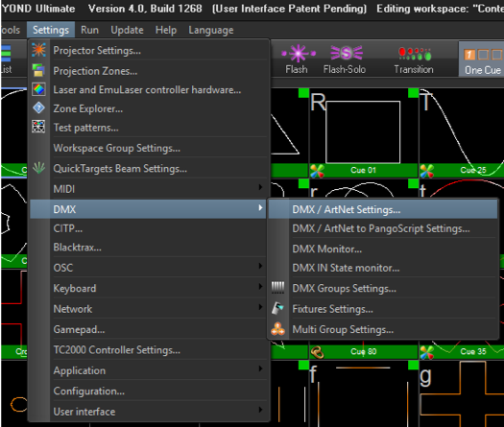Click the laser controller hardware icon
The height and width of the screenshot is (427, 504).
click(x=38, y=89)
